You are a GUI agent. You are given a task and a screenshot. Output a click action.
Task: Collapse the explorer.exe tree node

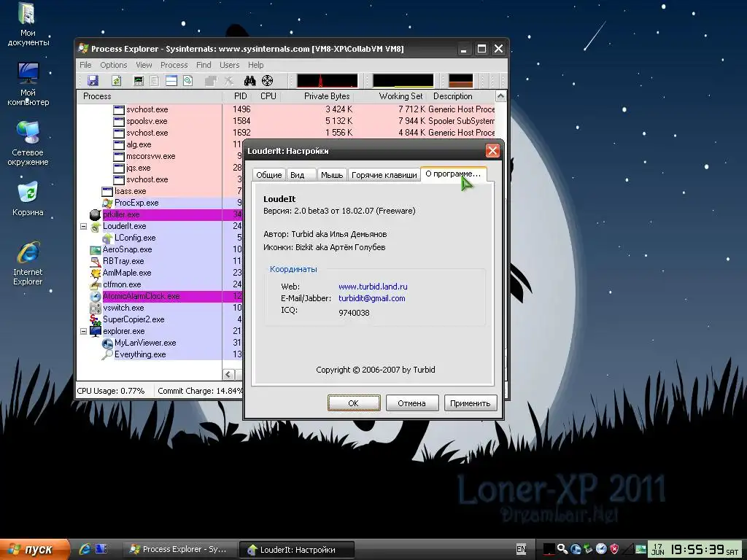click(83, 331)
